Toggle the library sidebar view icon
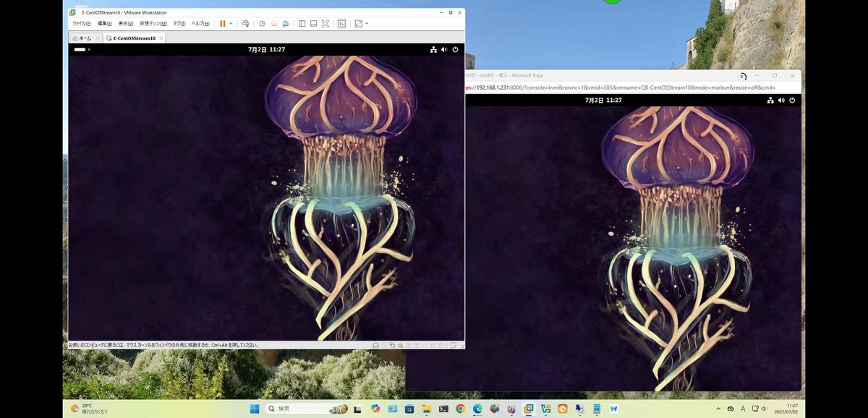The height and width of the screenshot is (418, 868). [x=302, y=23]
